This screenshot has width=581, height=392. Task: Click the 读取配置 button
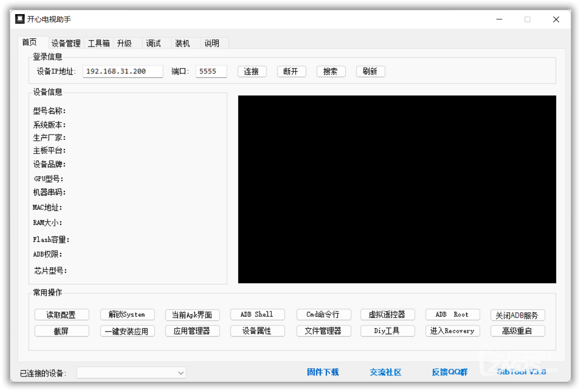(62, 315)
